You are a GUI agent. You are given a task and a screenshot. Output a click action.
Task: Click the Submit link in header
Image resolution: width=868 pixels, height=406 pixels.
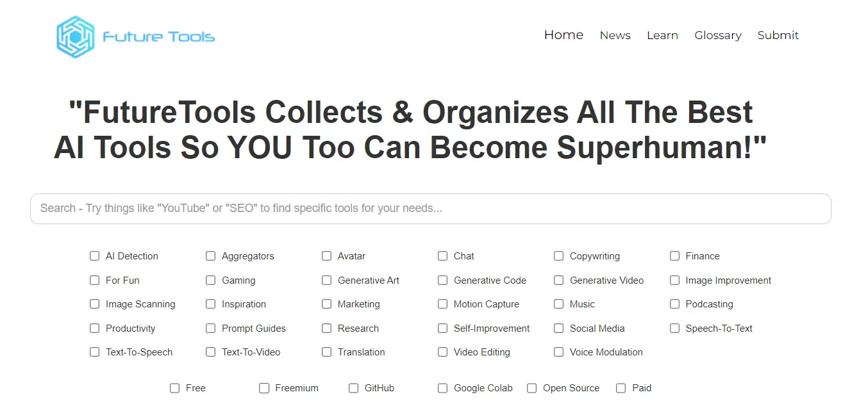778,35
